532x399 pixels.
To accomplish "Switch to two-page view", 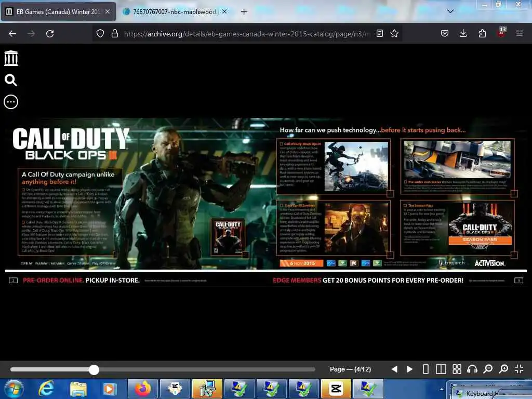I will [x=441, y=369].
